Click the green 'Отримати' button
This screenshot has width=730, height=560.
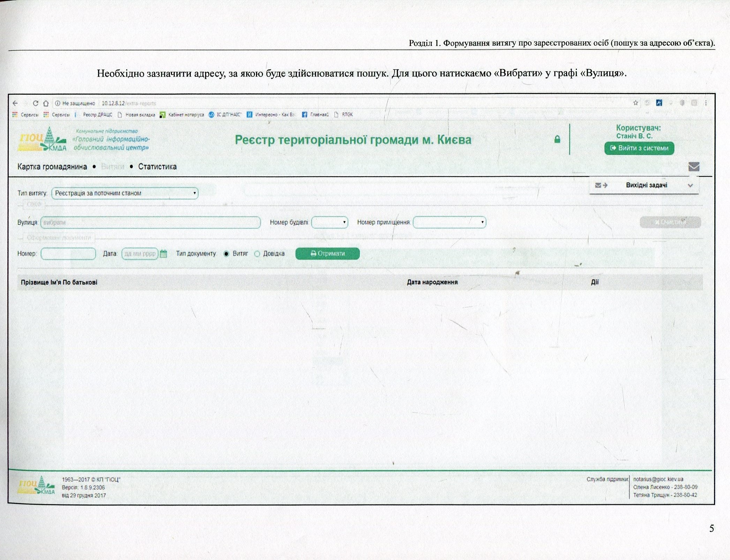point(328,254)
